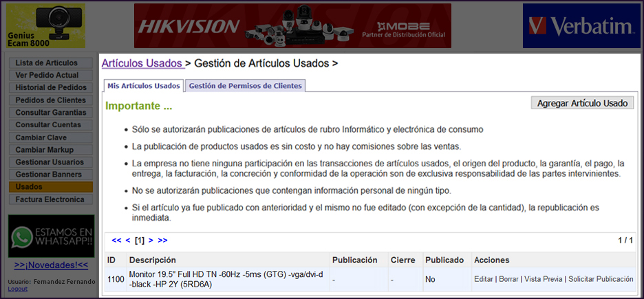The height and width of the screenshot is (299, 644).
Task: Click the Usuario: Fernandez Fernando text
Action: click(52, 282)
